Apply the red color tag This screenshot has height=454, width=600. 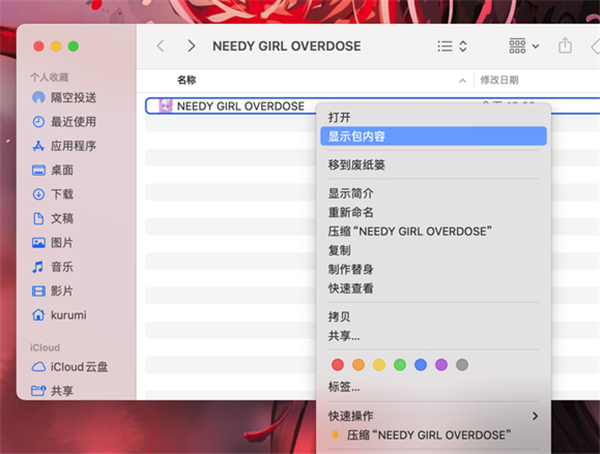[337, 365]
